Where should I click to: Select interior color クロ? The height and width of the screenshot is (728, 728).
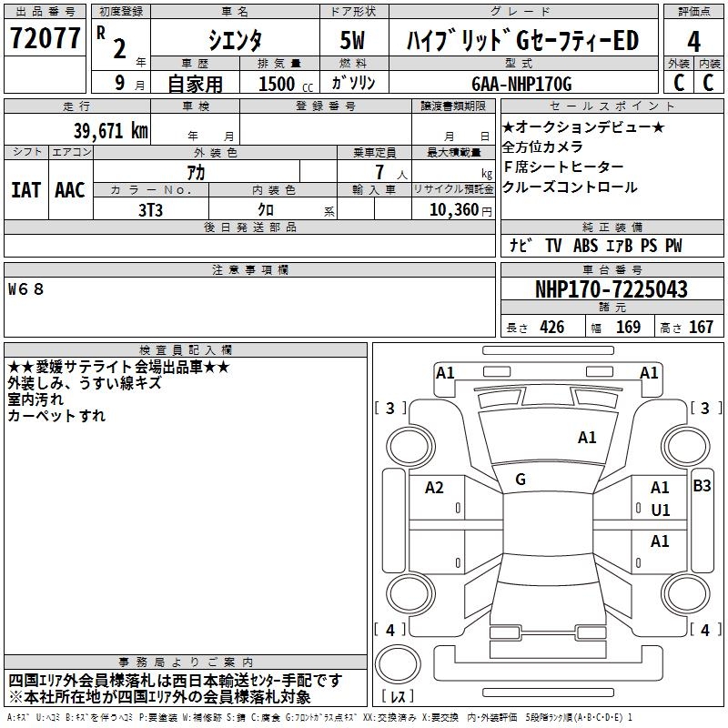tap(266, 210)
